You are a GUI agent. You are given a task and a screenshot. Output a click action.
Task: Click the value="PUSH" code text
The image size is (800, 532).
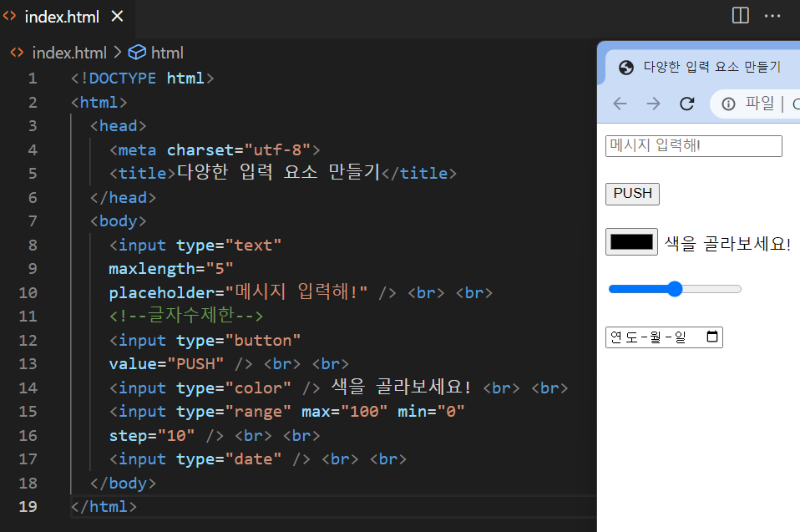pos(166,363)
